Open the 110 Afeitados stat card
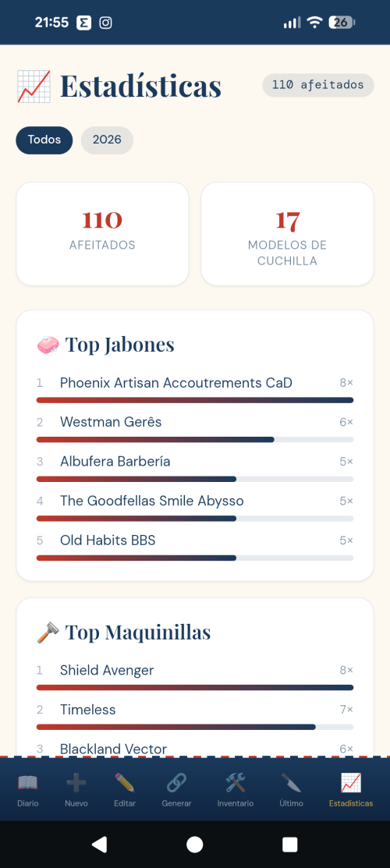Viewport: 390px width, 868px height. click(102, 234)
